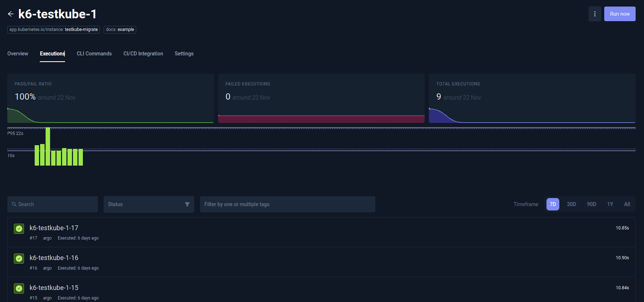Set timeframe to 1Y
The image size is (644, 302).
pos(610,204)
